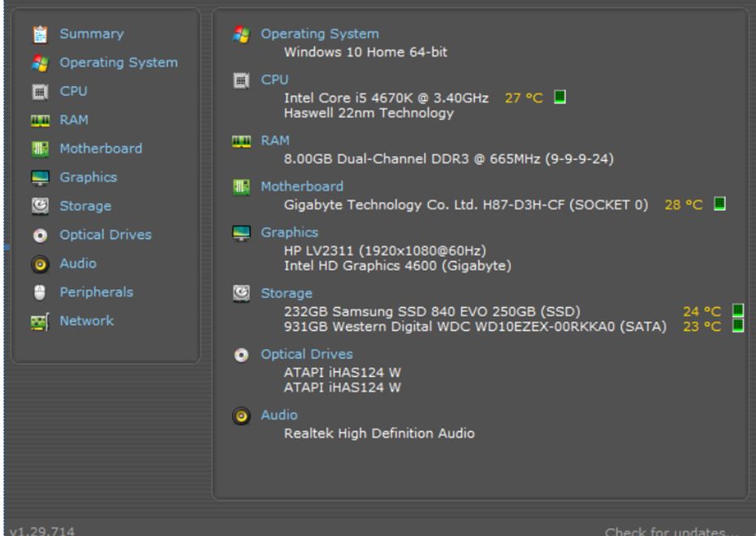The height and width of the screenshot is (536, 756).
Task: Click the Windows flag icon beside sidebar Operating System
Action: (x=40, y=63)
